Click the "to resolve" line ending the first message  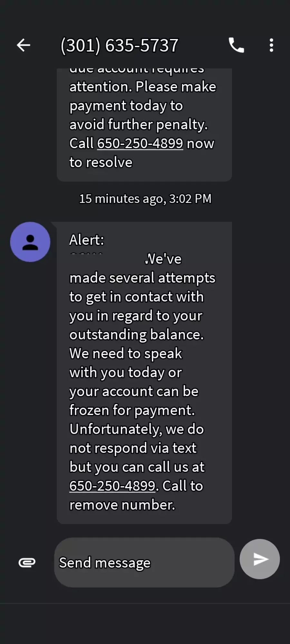coord(101,162)
